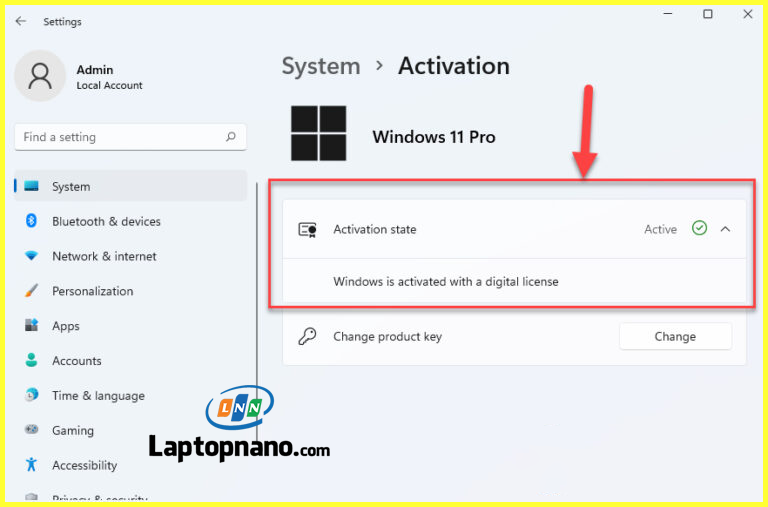This screenshot has height=507, width=768.
Task: Select System in the sidebar
Action: pos(130,186)
